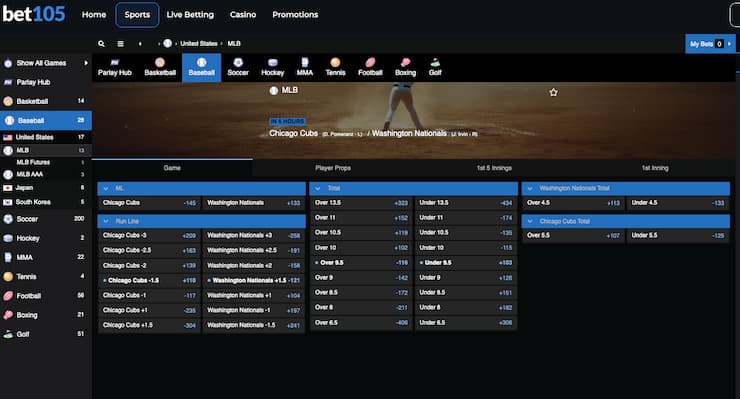Switch to the Player Props tab
Viewport: 740px width, 399px height.
click(333, 168)
